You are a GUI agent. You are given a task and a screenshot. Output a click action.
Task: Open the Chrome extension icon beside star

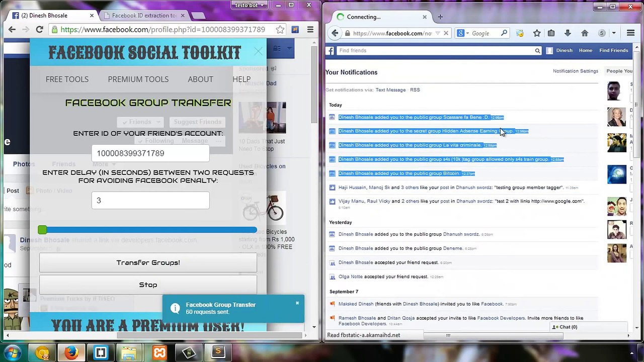click(x=295, y=30)
